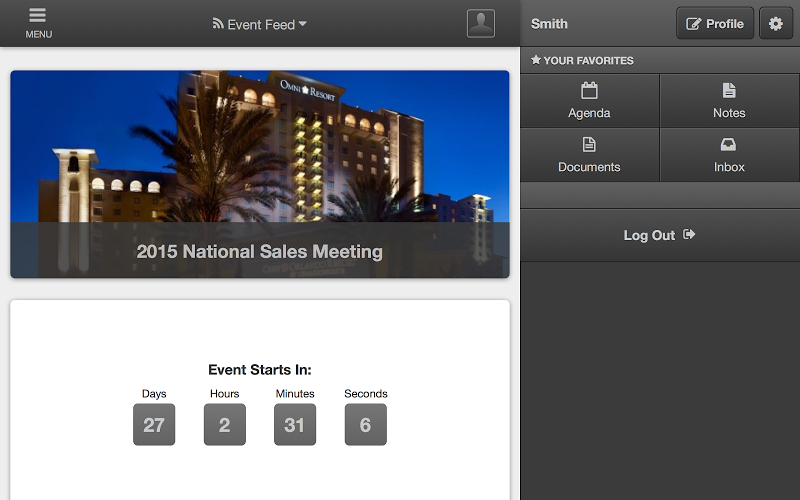The width and height of the screenshot is (800, 500).
Task: Select Log Out
Action: tap(650, 235)
